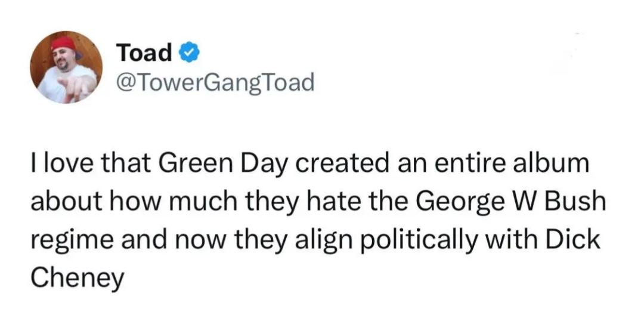The width and height of the screenshot is (644, 324).
Task: Click the display name Toad
Action: click(144, 53)
